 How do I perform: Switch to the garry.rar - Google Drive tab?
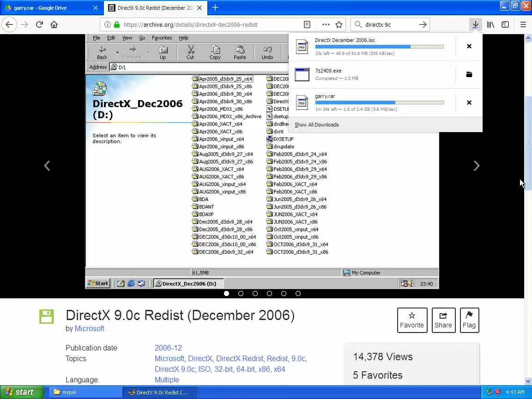tap(51, 8)
